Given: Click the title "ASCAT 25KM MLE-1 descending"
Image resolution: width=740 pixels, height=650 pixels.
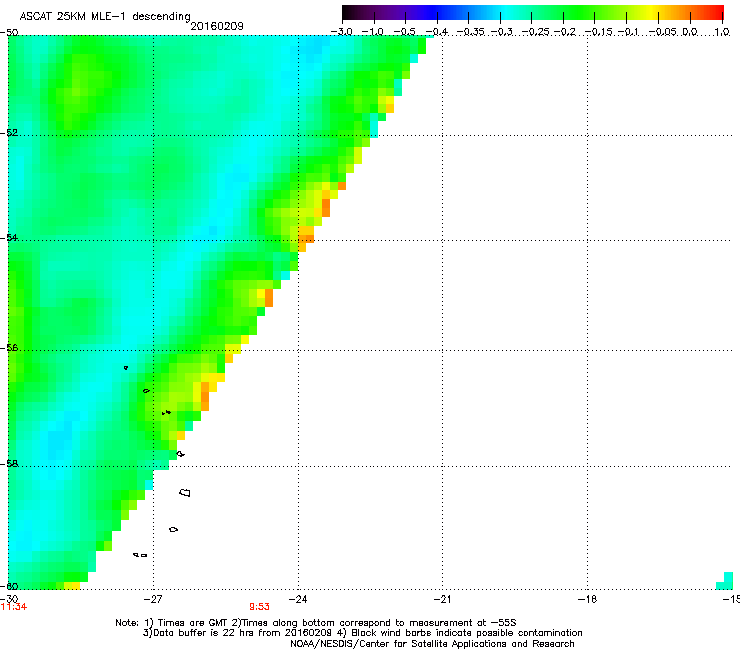Looking at the screenshot, I should pos(105,16).
